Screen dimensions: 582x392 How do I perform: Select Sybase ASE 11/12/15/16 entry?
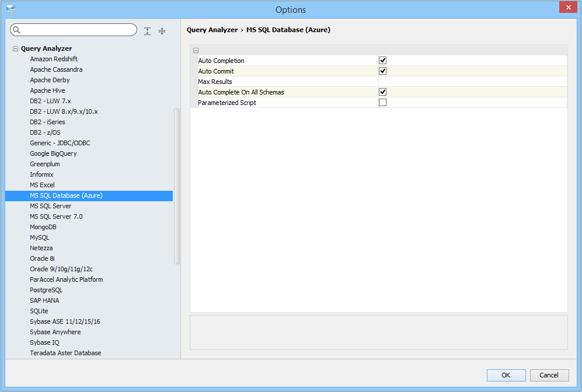pyautogui.click(x=65, y=321)
